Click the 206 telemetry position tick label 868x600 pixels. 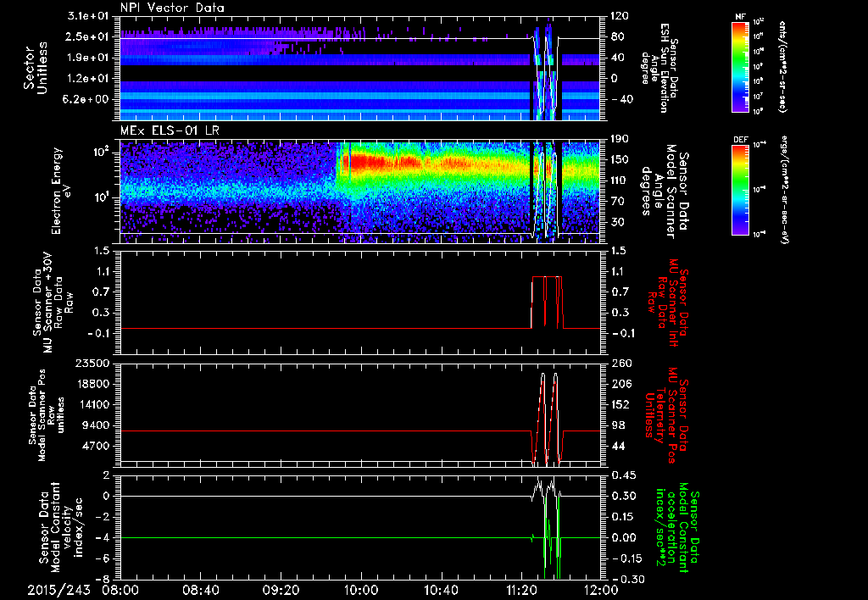tap(620, 384)
